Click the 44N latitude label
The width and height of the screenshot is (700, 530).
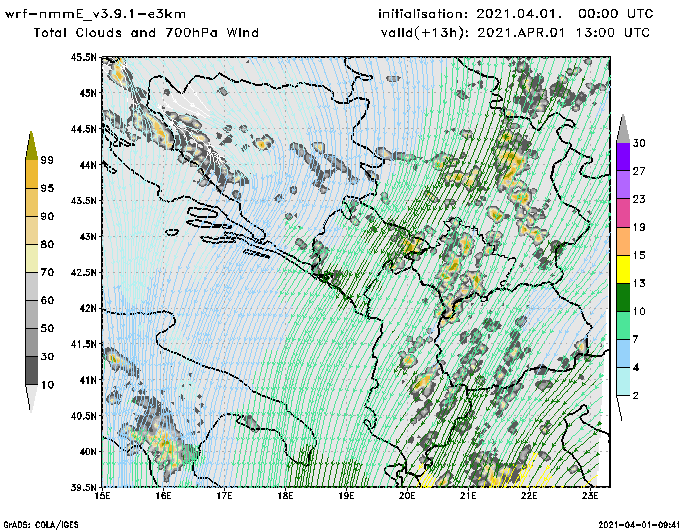click(87, 165)
